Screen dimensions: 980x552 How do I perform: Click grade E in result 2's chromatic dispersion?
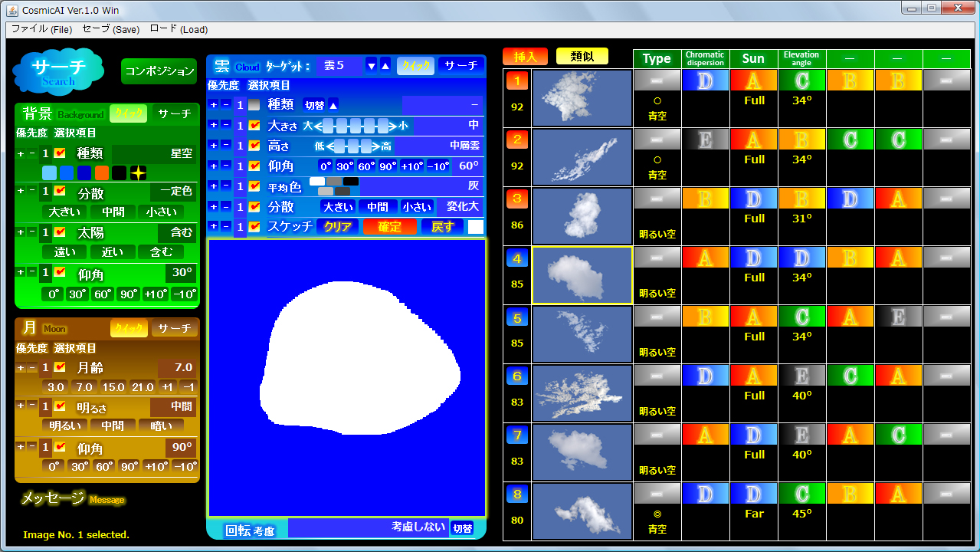point(705,140)
